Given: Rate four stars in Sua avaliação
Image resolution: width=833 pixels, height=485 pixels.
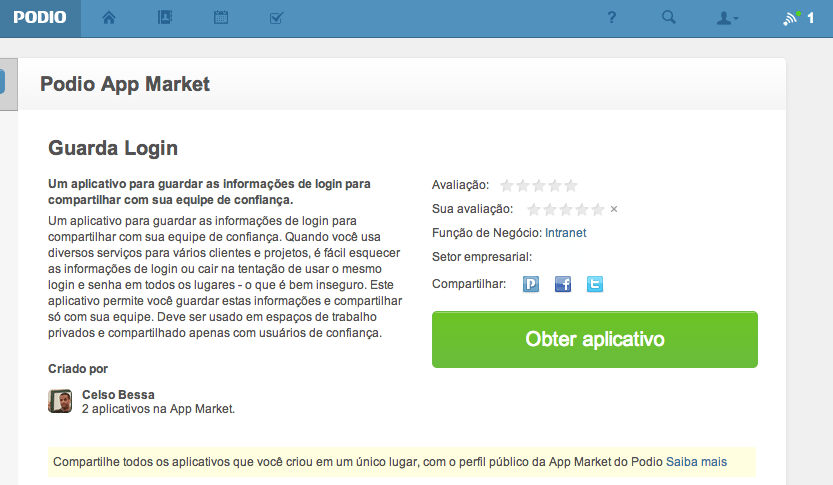Looking at the screenshot, I should click(582, 209).
